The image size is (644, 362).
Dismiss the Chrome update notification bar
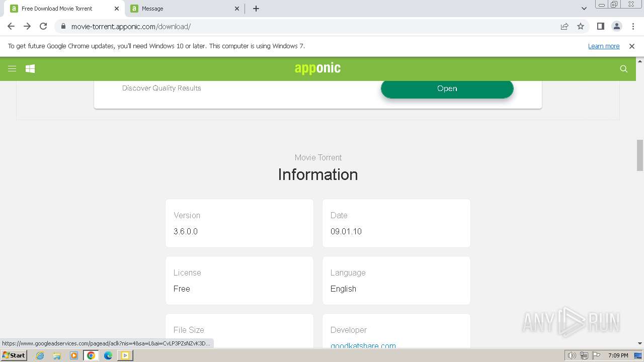coord(632,46)
